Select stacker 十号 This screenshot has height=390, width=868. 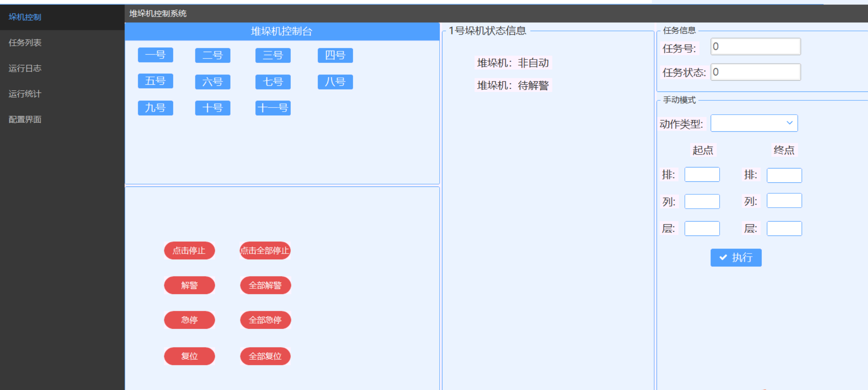click(x=213, y=108)
